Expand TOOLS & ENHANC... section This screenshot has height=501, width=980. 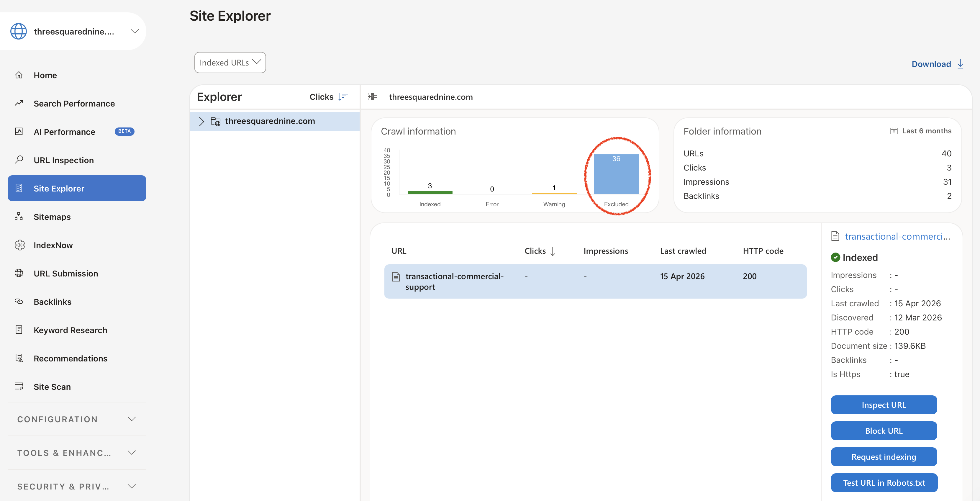pos(77,453)
